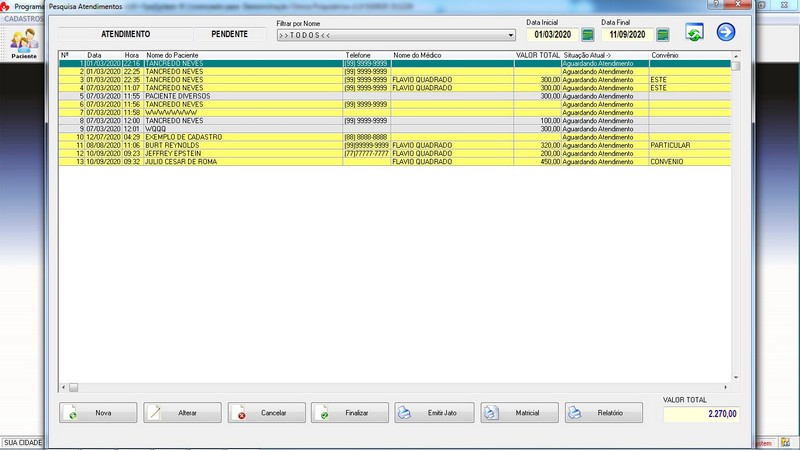Click phone (88) 8888-8888 cell
Screen dimensions: 800x450
[x=366, y=137]
